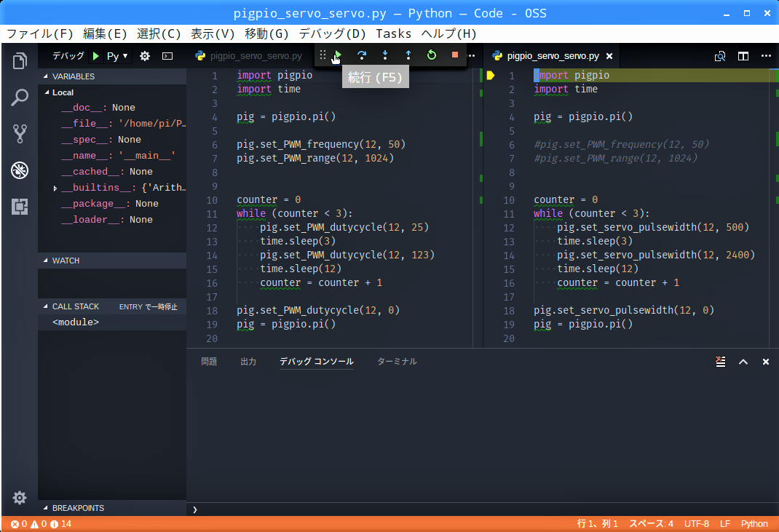Open the 編集(E) menu

(105, 33)
